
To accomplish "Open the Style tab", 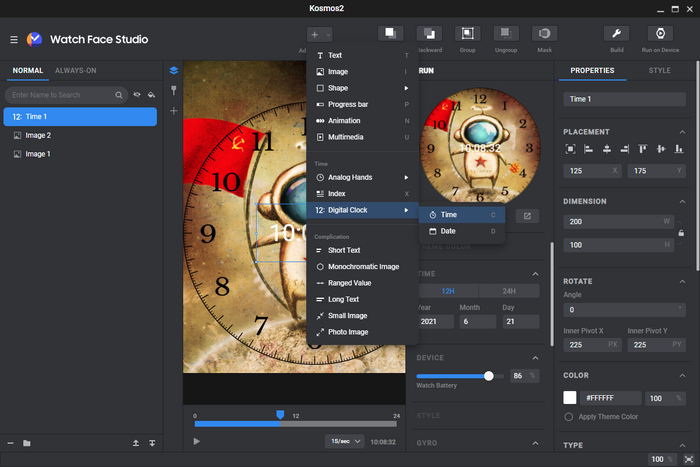I will pos(659,71).
